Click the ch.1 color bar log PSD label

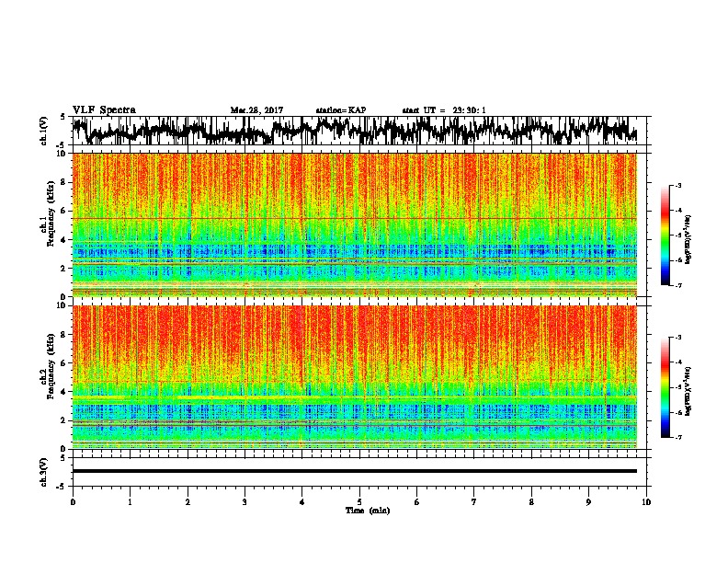[688, 240]
